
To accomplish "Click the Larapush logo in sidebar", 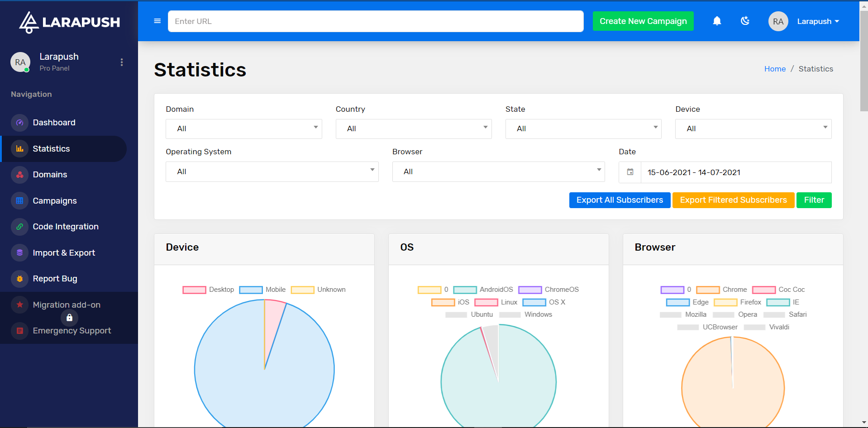I will [x=69, y=22].
